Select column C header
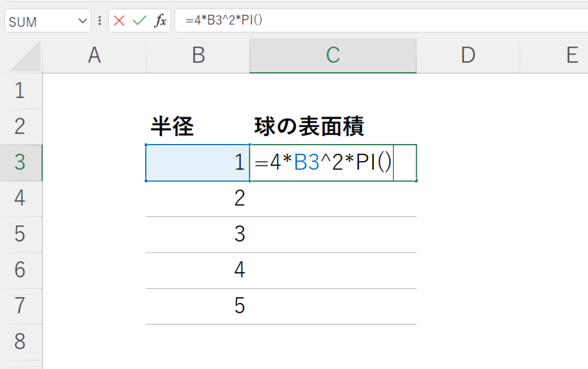588x369 pixels. pyautogui.click(x=333, y=56)
